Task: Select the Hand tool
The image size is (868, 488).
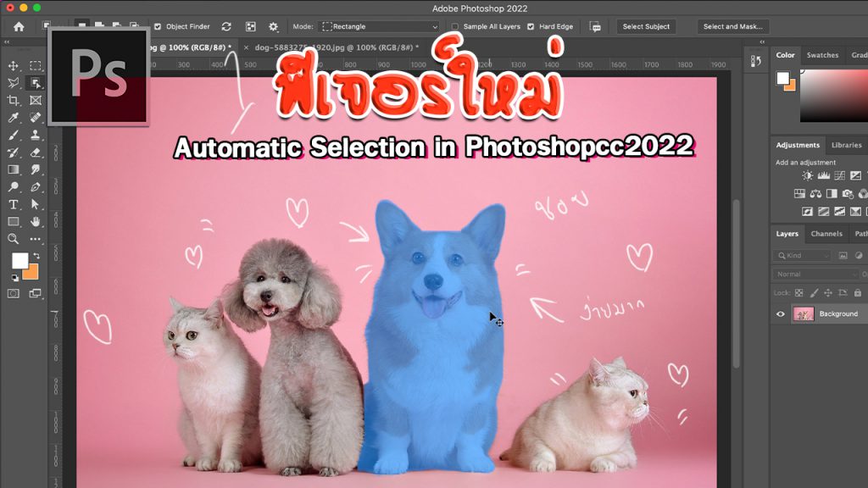Action: tap(36, 222)
